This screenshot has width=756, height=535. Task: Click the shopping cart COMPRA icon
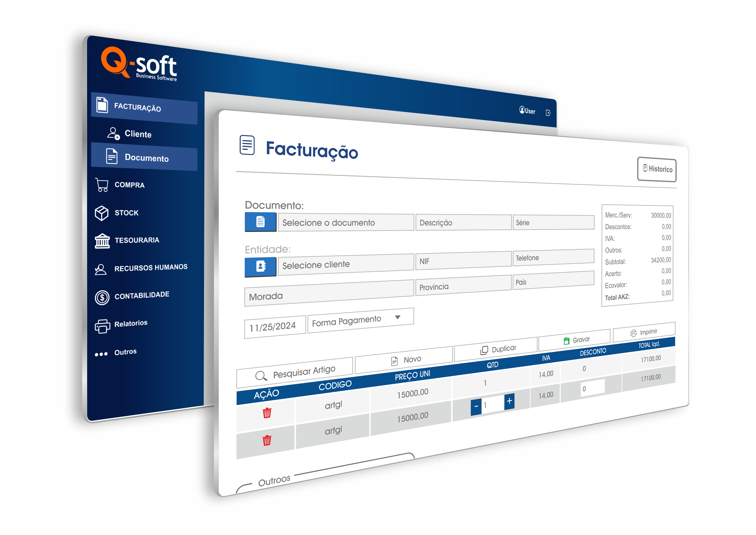(102, 185)
